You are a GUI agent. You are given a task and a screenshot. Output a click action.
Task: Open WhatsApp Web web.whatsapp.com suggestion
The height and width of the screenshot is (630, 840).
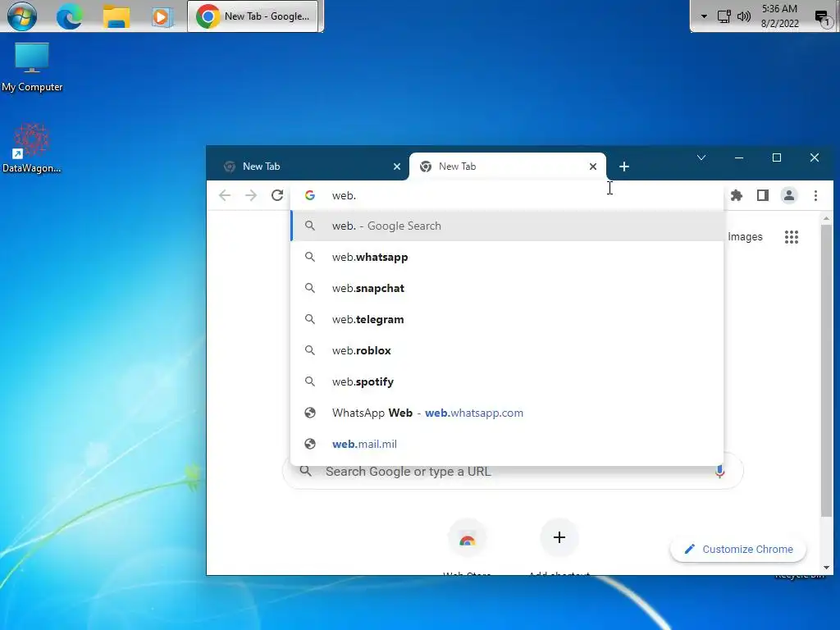(x=507, y=413)
